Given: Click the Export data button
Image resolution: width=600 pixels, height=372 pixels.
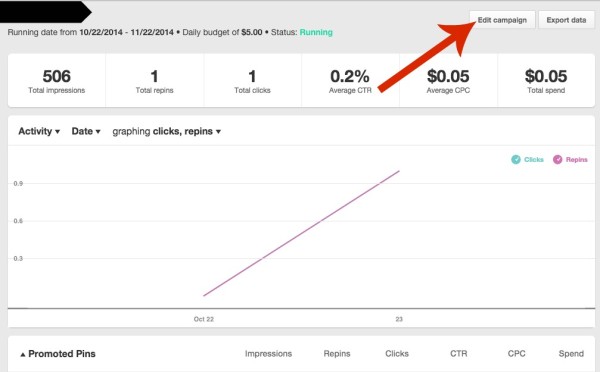Looking at the screenshot, I should point(566,20).
